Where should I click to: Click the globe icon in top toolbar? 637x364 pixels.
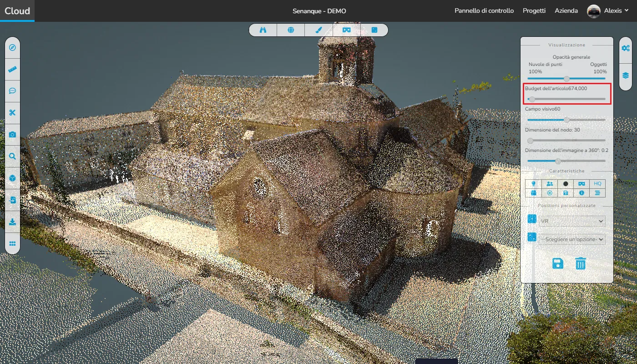tap(291, 30)
